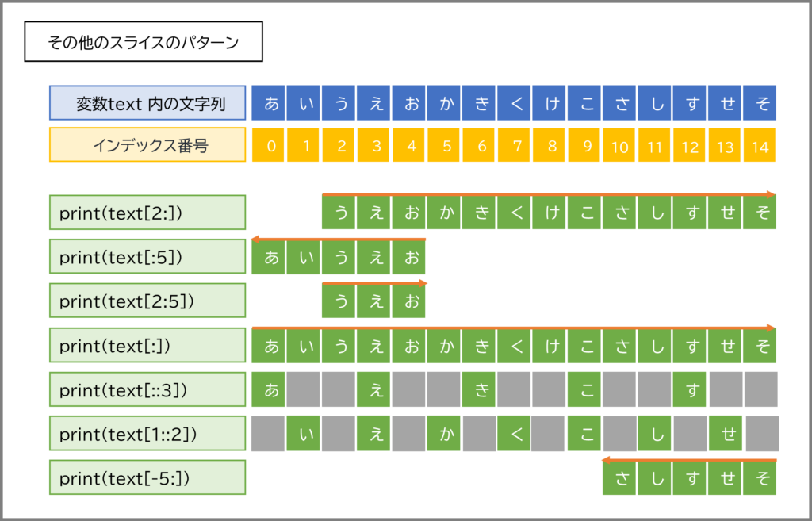
Task: Select orange index cell 2
Action: [338, 145]
